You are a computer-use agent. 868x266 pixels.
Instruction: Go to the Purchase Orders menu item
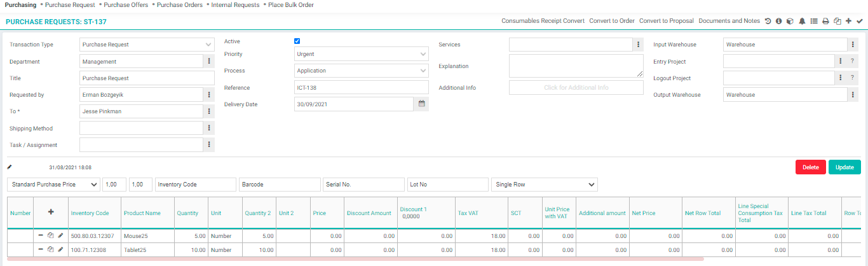click(180, 5)
